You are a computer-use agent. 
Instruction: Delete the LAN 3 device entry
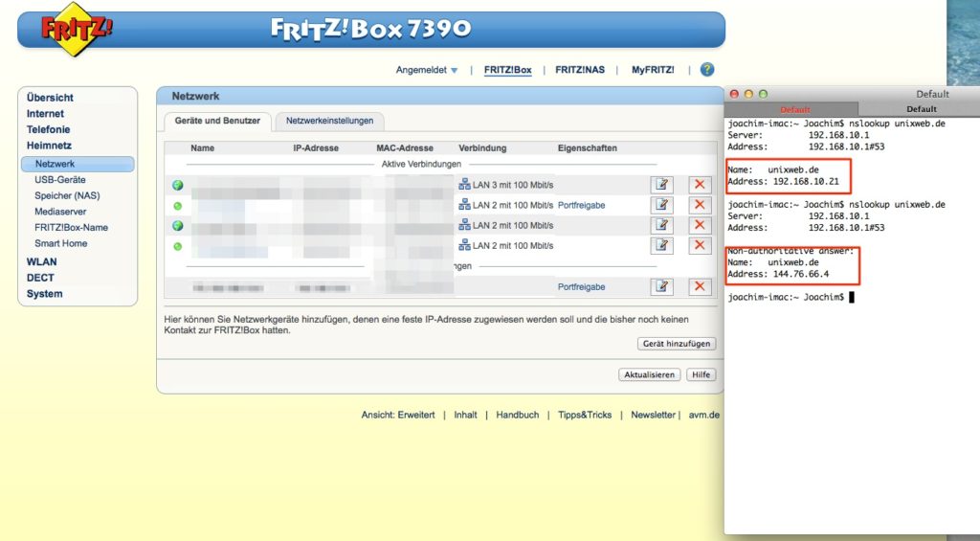pyautogui.click(x=700, y=185)
